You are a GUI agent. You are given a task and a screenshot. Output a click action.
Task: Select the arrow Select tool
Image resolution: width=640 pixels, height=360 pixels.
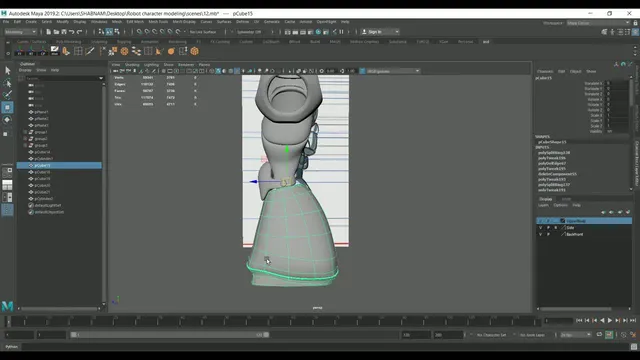pyautogui.click(x=7, y=71)
